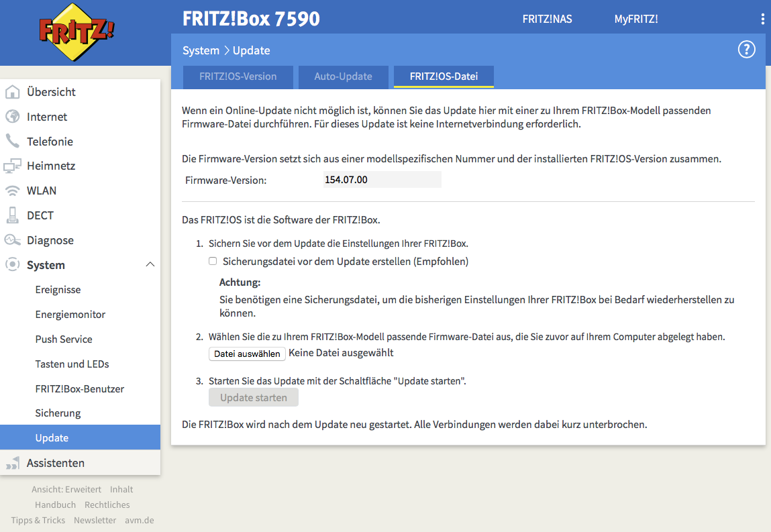Screen dimensions: 771x532
Task: Open FRITZ!NAS link in header
Action: point(548,19)
